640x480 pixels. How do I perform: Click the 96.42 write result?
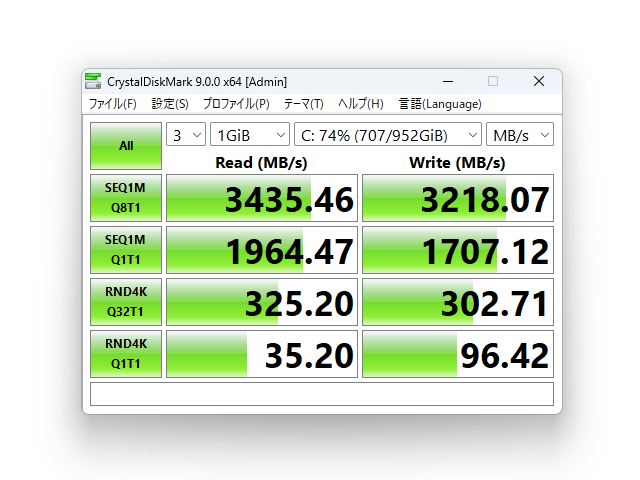point(458,354)
